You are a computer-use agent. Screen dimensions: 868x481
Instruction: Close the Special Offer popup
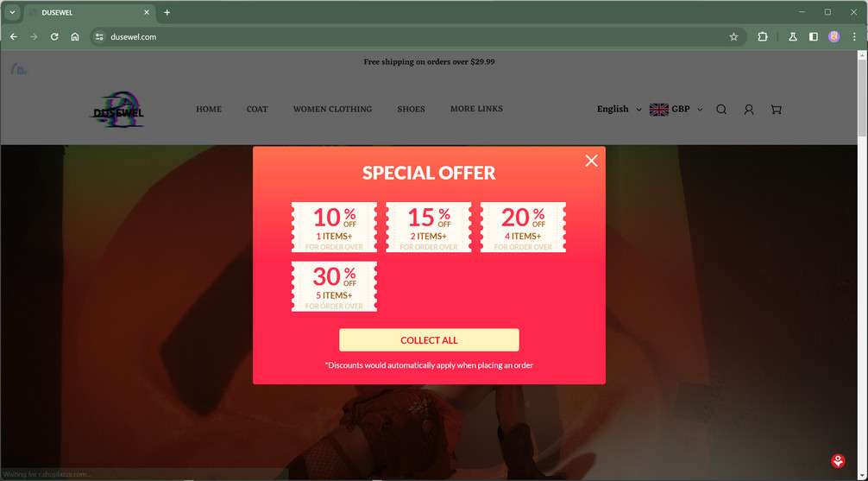coord(591,161)
